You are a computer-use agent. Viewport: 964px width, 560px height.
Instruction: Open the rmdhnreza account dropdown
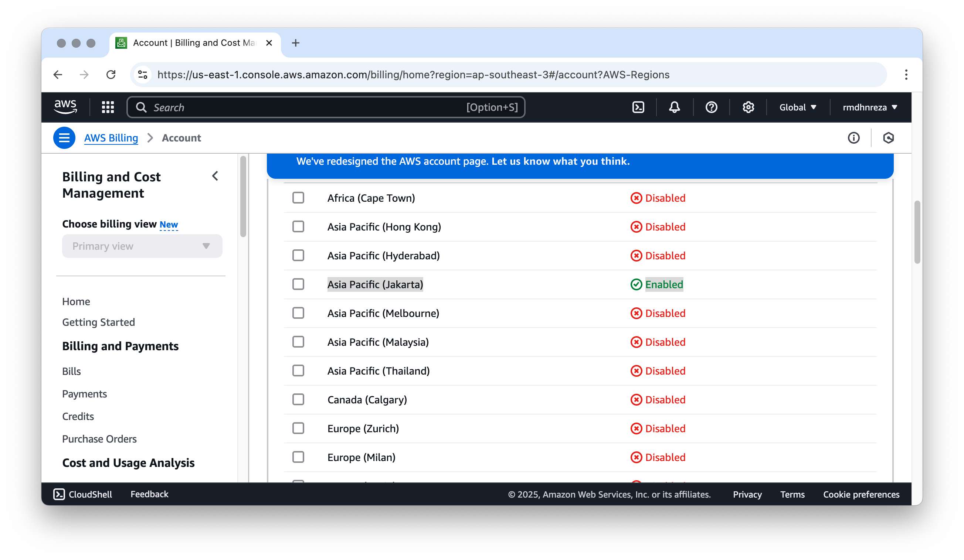coord(870,107)
